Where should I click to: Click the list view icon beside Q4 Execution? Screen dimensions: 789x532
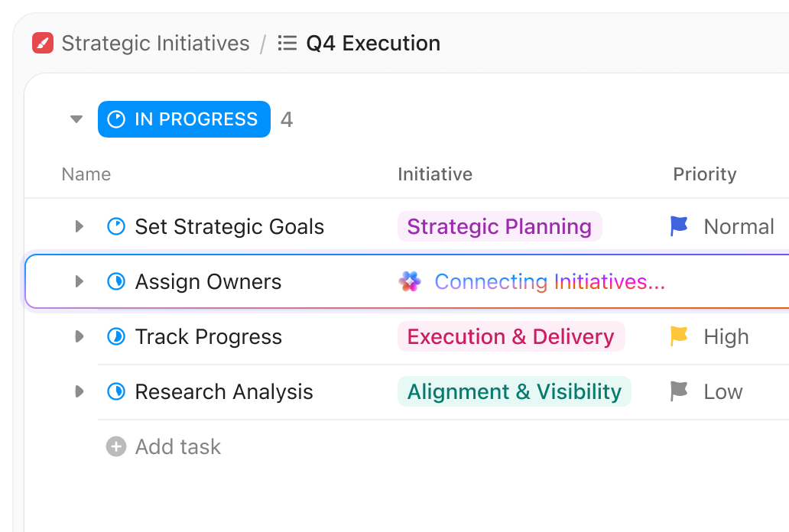point(287,43)
